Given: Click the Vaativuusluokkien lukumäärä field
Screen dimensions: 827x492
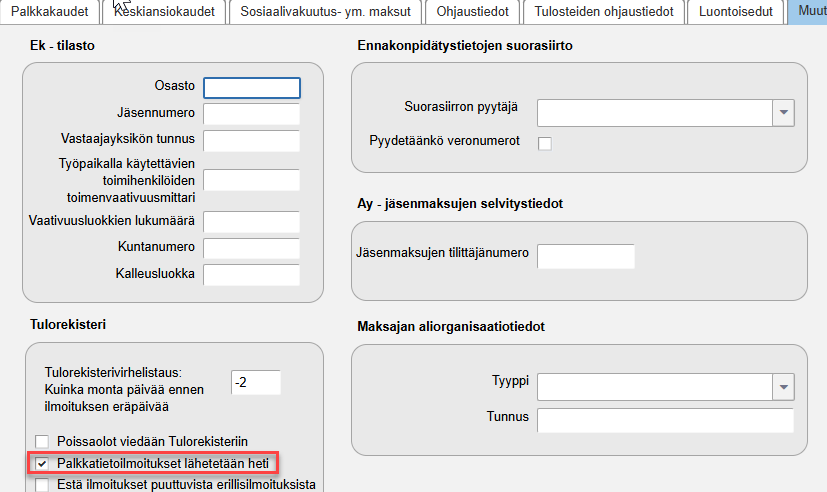Looking at the screenshot, I should point(252,222).
